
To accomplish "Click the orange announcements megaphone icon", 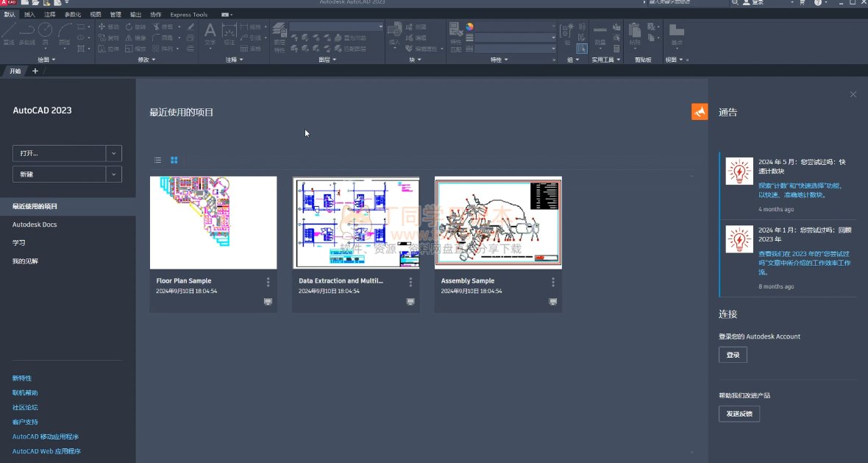I will click(699, 111).
